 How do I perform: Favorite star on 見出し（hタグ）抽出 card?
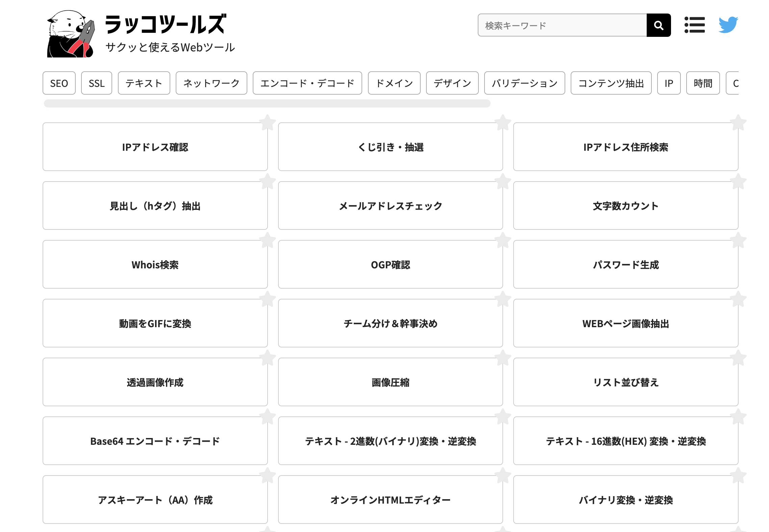point(267,181)
